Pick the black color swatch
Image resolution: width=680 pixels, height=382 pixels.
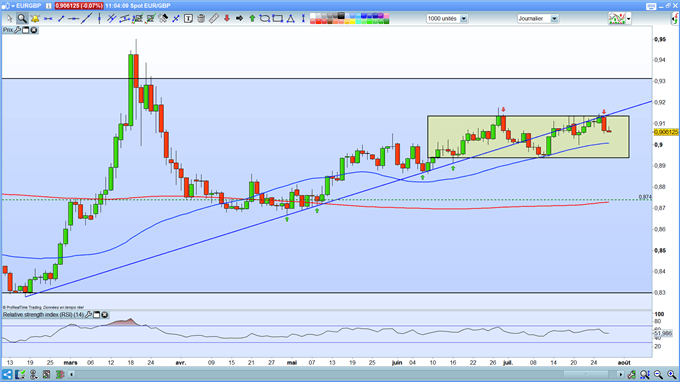(x=341, y=16)
